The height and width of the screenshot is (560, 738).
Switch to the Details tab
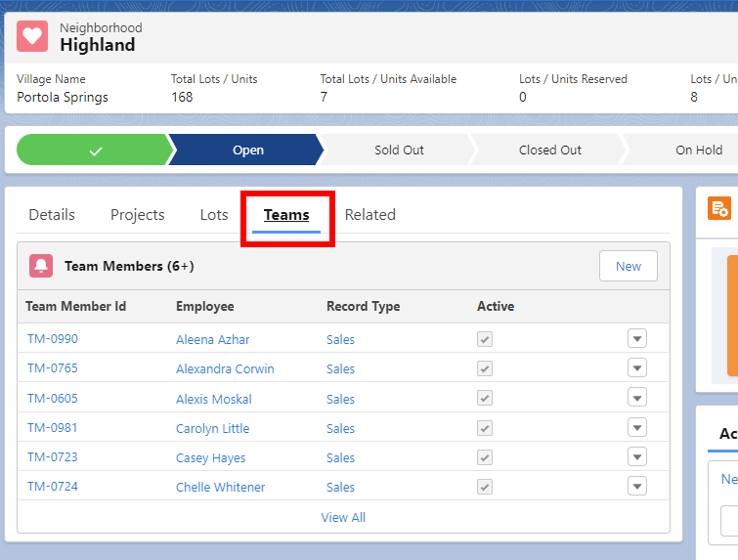pyautogui.click(x=52, y=215)
